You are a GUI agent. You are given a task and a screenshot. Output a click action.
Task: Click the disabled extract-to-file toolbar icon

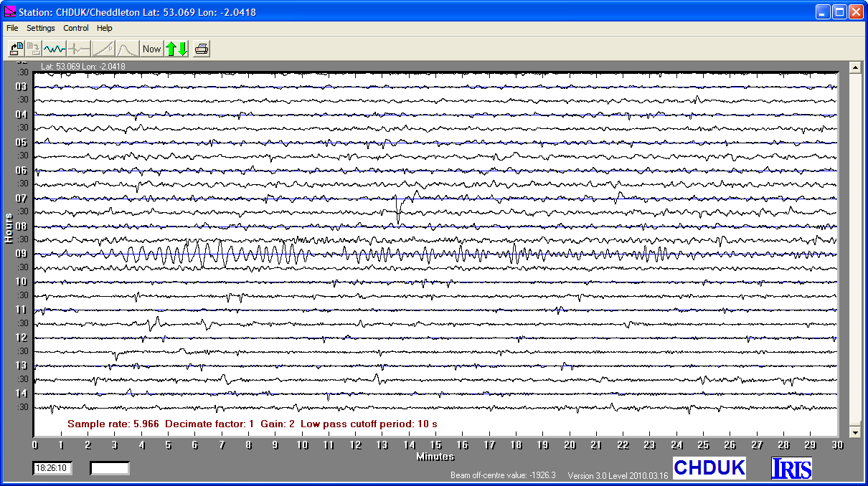(34, 49)
